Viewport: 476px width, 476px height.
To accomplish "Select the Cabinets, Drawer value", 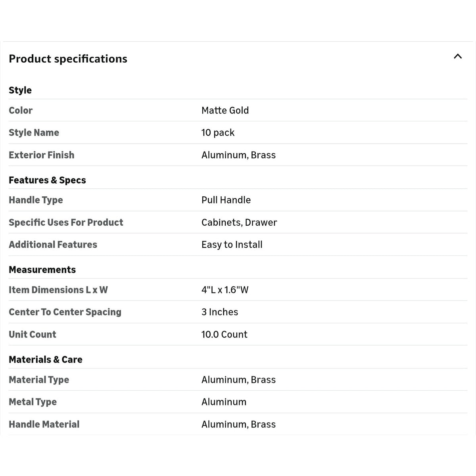I will 239,223.
